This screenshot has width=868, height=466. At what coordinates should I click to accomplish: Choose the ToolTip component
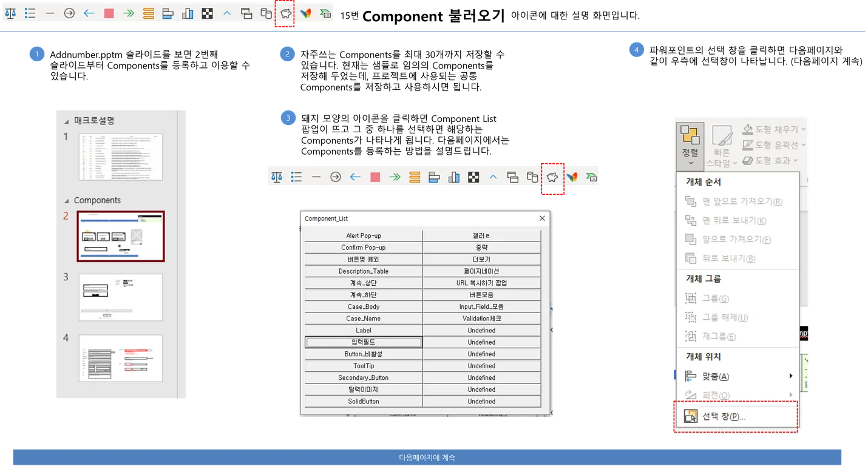pyautogui.click(x=364, y=366)
